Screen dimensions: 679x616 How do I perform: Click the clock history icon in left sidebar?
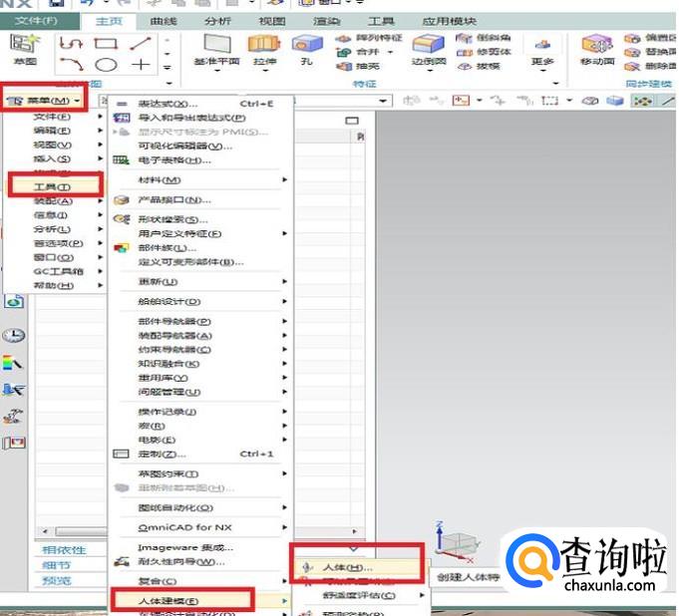tap(14, 336)
